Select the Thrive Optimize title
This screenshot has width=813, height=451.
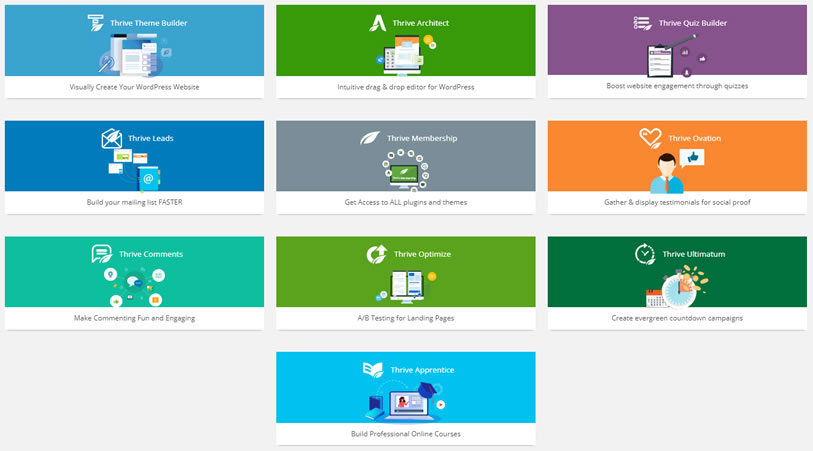[x=422, y=254]
